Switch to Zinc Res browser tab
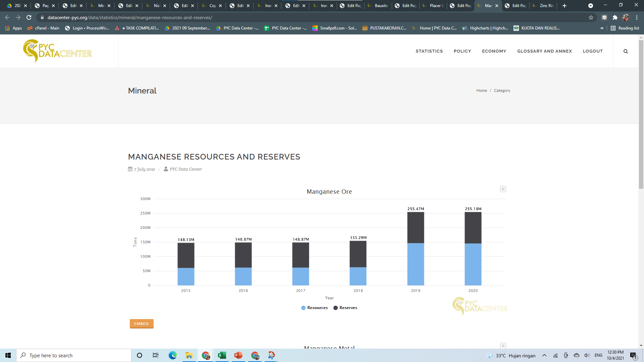The width and height of the screenshot is (644, 362). point(543,6)
